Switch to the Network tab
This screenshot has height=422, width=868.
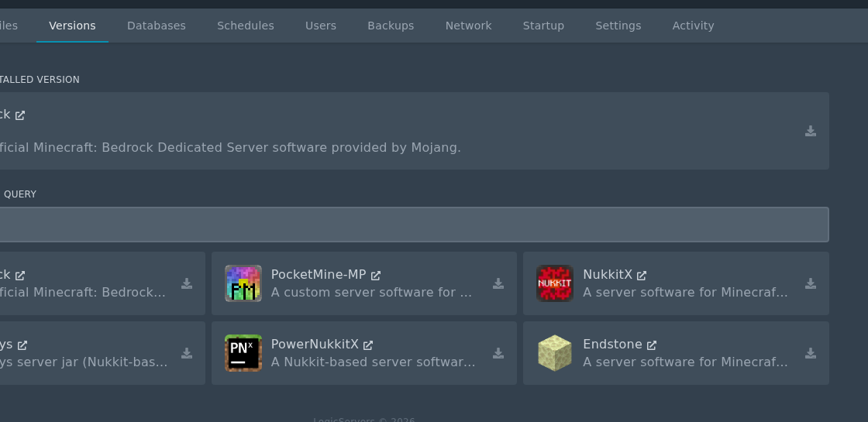tap(468, 26)
